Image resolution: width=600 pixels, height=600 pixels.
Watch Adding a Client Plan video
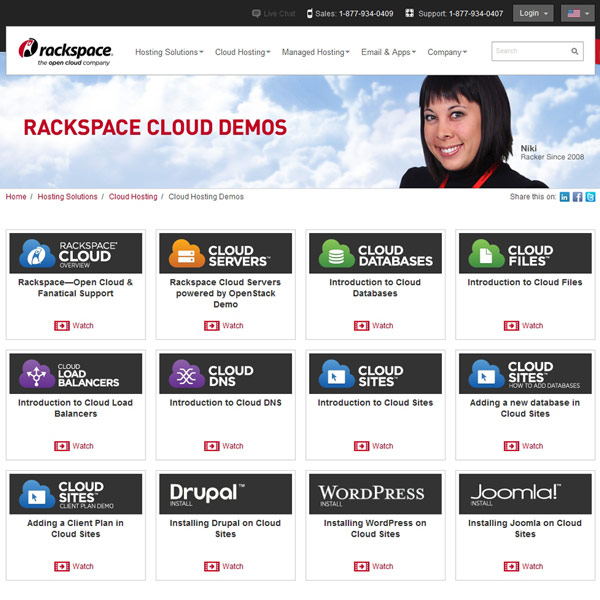(83, 566)
